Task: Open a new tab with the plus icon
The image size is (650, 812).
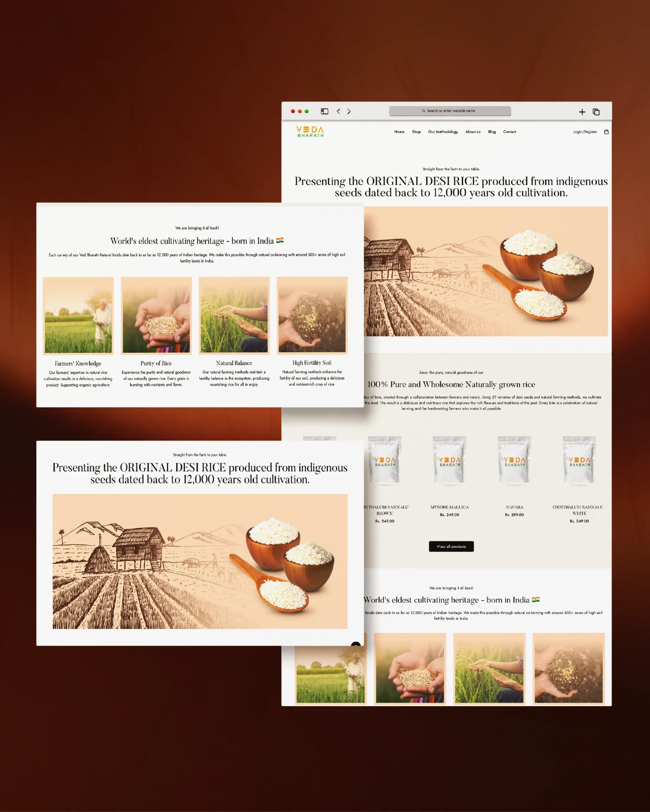Action: pos(582,112)
